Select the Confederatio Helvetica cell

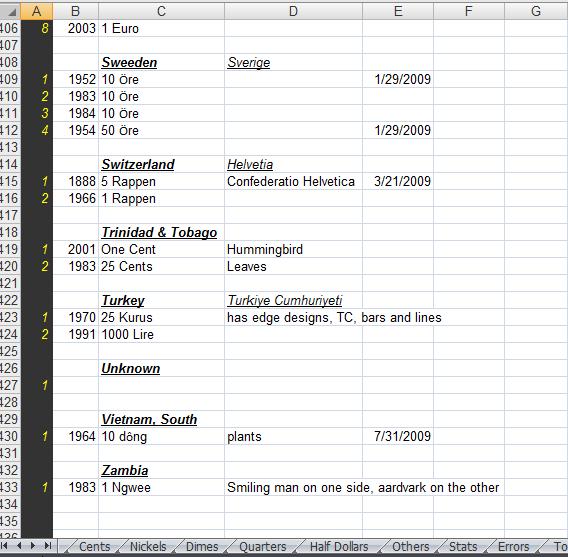coord(293,181)
